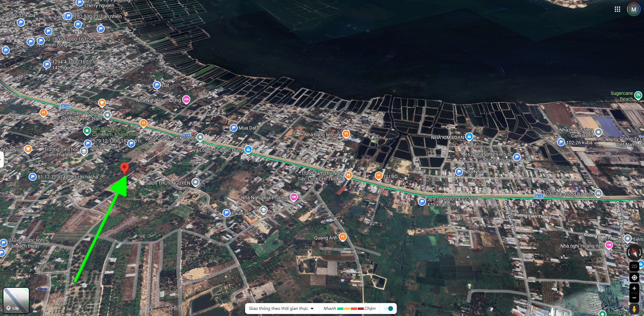Activate the Street View pegman
This screenshot has width=644, height=316.
click(634, 309)
